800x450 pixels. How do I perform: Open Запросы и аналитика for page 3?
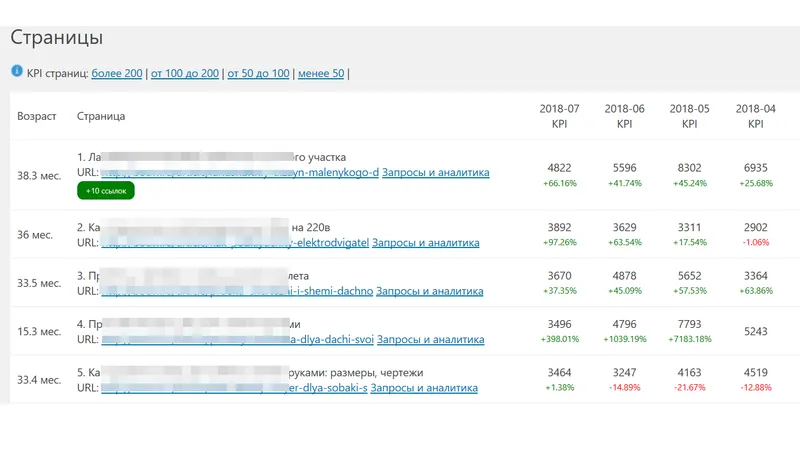pos(430,291)
